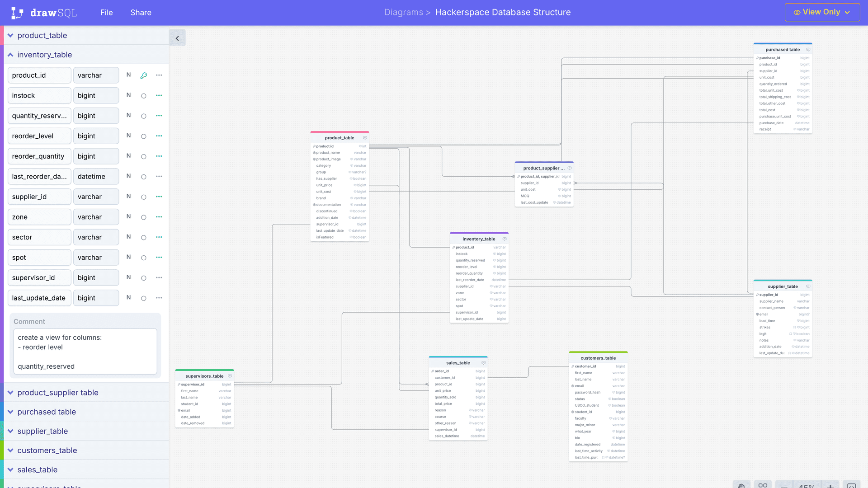Open comment icon on purchased table header

(x=808, y=50)
